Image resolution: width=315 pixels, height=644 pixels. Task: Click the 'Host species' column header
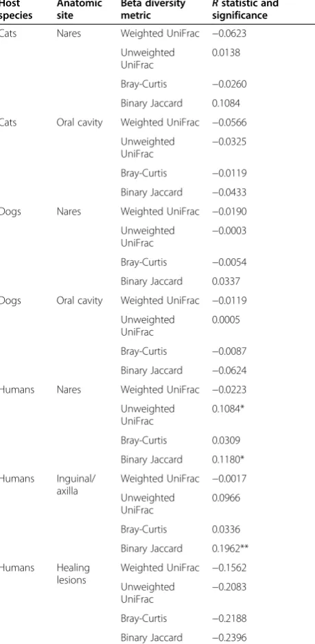click(x=16, y=10)
